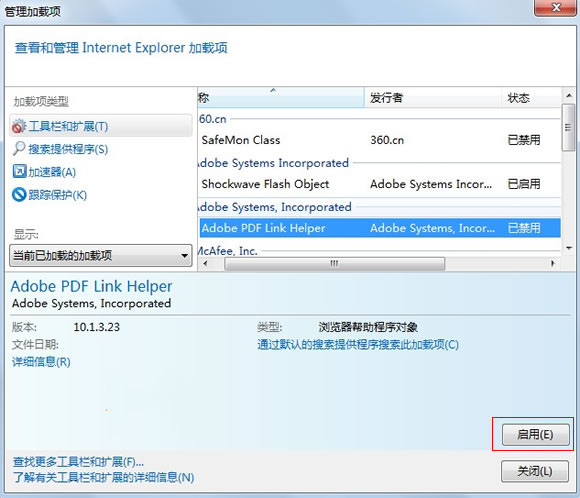Image resolution: width=580 pixels, height=498 pixels.
Task: Click the gear icon beside 工具栏和扩展(T)
Action: tap(18, 126)
